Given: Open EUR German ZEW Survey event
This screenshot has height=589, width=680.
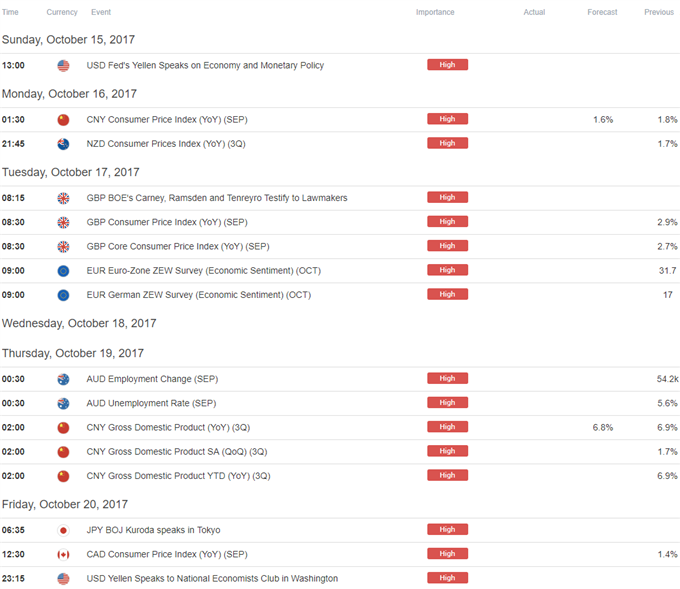Looking at the screenshot, I should coord(199,295).
